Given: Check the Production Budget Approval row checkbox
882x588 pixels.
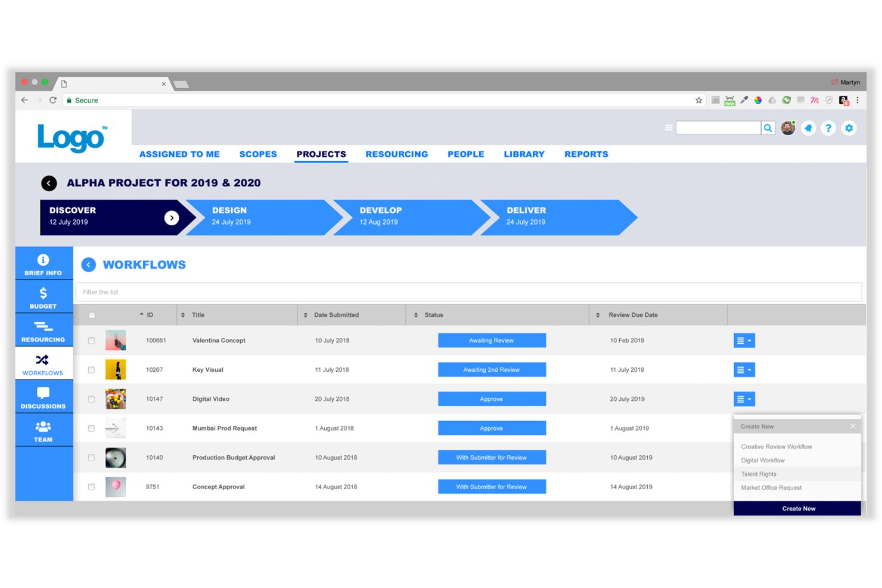Looking at the screenshot, I should coord(91,458).
